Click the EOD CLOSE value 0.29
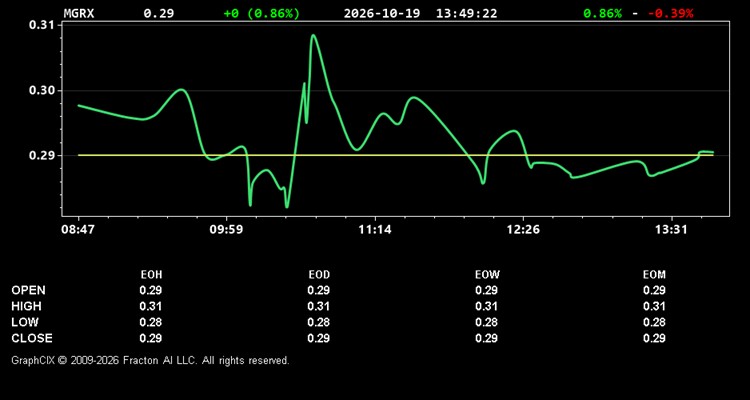This screenshot has width=750, height=400. pyautogui.click(x=319, y=338)
